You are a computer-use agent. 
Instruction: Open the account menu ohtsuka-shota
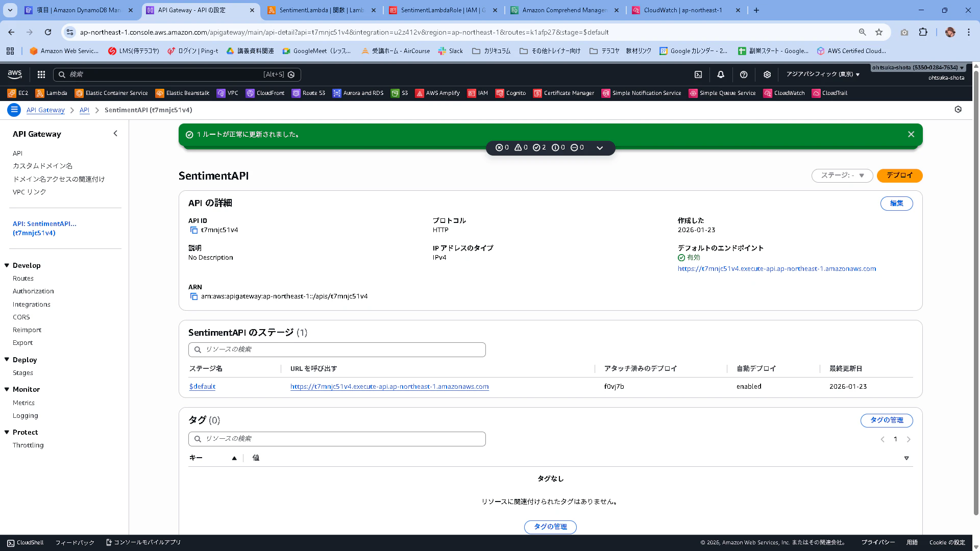point(918,67)
